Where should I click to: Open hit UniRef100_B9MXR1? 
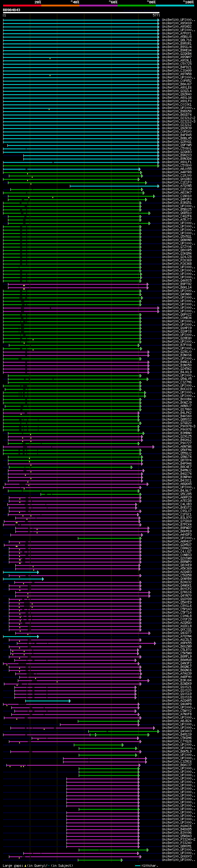(x=176, y=43)
